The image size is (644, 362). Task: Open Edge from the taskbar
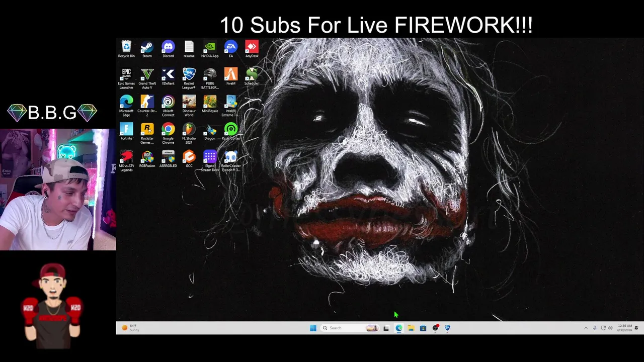tap(398, 328)
